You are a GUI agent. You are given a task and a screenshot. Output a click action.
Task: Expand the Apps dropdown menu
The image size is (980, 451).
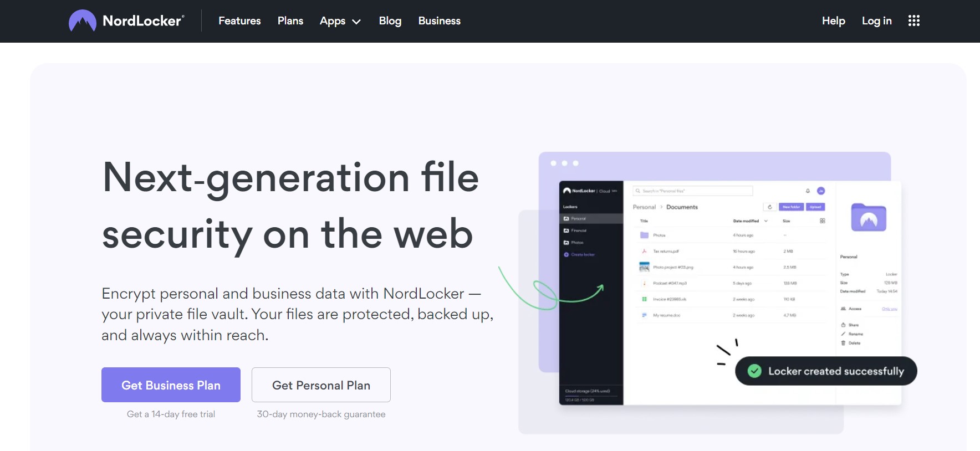pos(340,21)
